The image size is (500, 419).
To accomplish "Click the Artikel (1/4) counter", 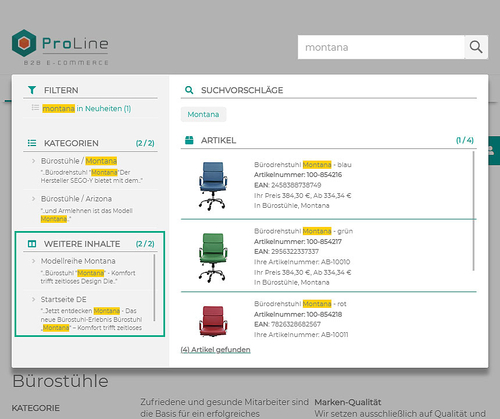I will (465, 140).
